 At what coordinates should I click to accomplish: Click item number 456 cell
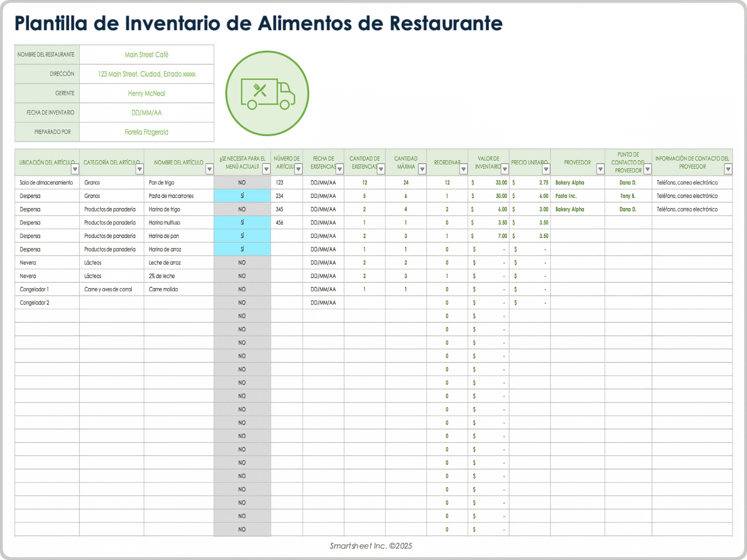tap(287, 223)
